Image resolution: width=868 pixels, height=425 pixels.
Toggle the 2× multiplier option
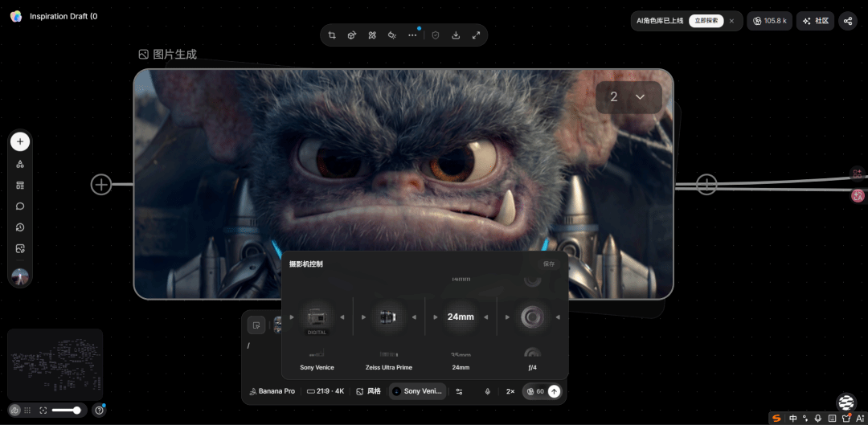pos(510,391)
